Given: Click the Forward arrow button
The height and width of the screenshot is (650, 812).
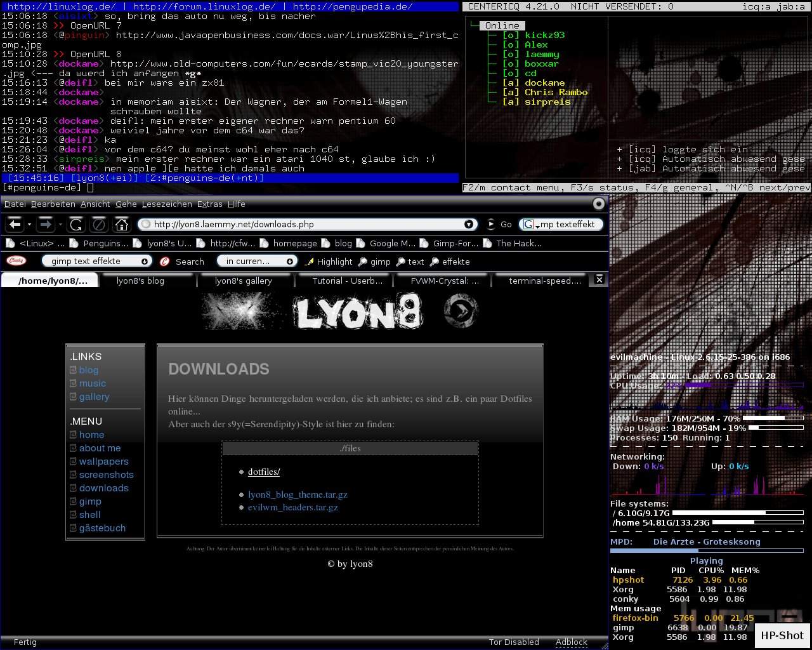Looking at the screenshot, I should [x=46, y=224].
